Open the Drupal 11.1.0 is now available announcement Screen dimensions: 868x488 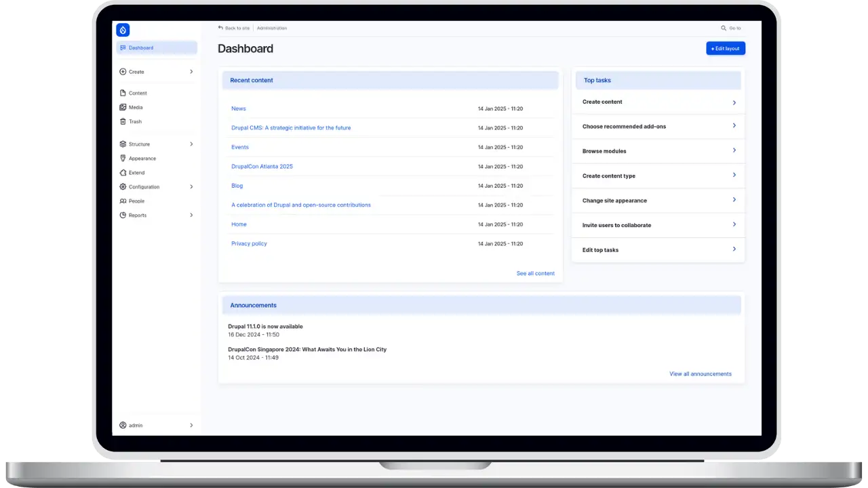[265, 327]
